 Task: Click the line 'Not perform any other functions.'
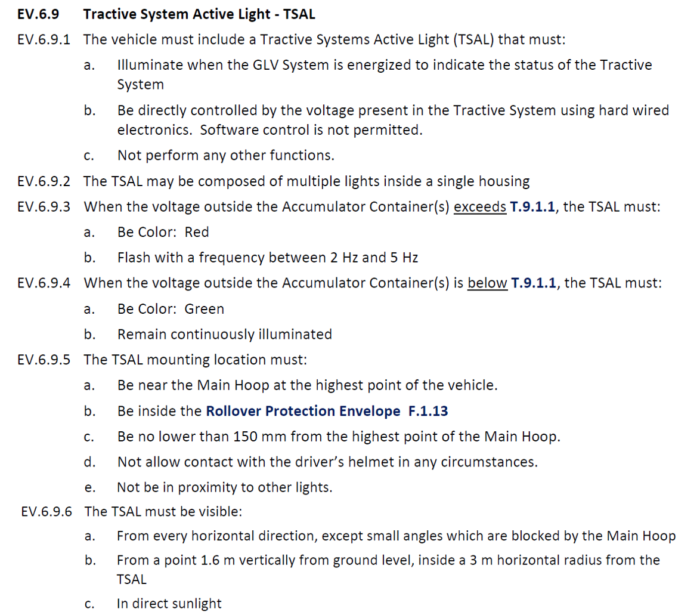(226, 156)
